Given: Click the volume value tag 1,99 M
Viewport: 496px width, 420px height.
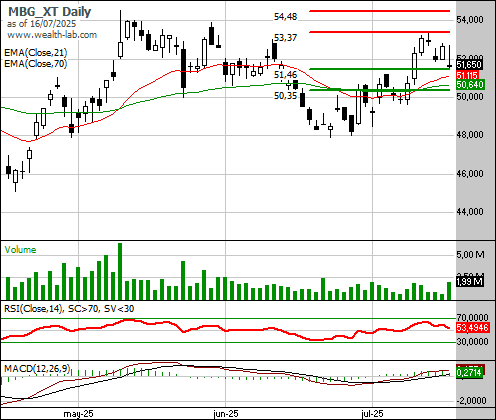Looking at the screenshot, I should pyautogui.click(x=470, y=282).
